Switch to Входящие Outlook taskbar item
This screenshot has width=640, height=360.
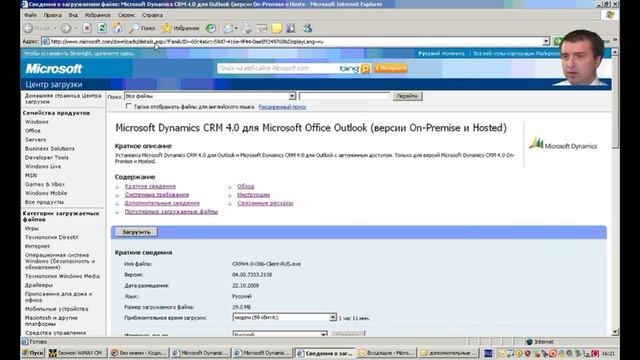pyautogui.click(x=386, y=353)
